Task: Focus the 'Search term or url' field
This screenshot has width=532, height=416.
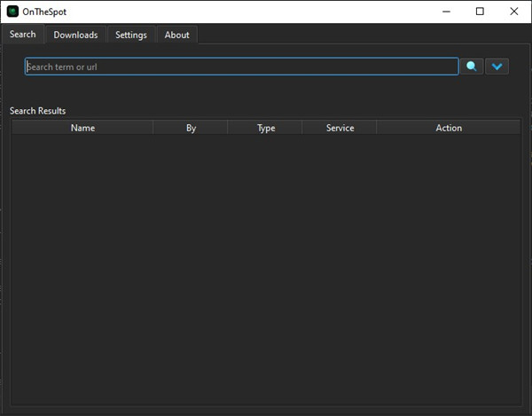Action: (x=241, y=67)
